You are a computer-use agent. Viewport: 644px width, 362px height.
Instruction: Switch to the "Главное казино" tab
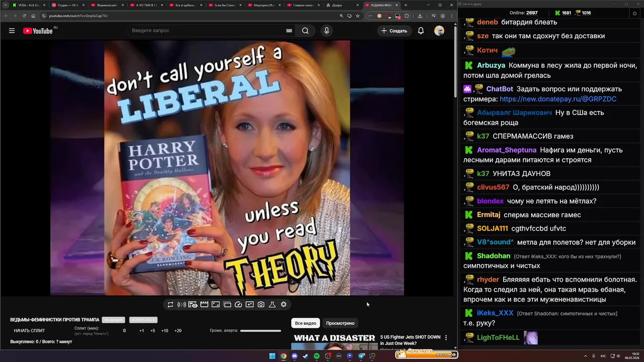point(303,5)
